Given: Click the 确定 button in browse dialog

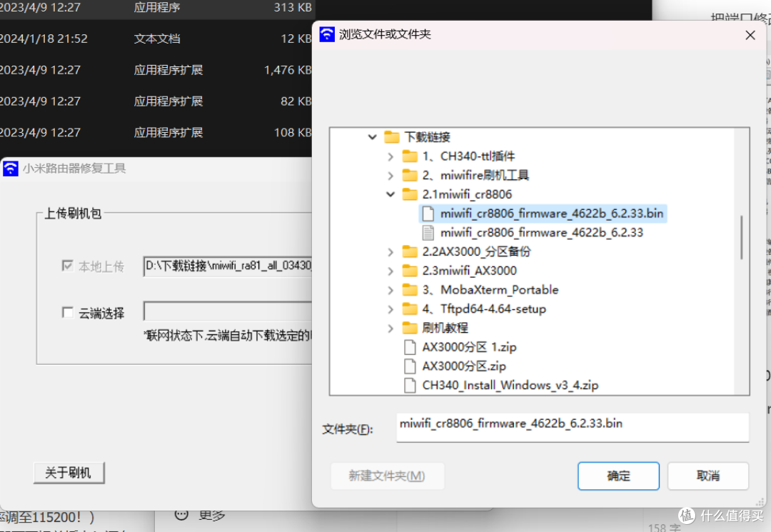Looking at the screenshot, I should tap(618, 476).
